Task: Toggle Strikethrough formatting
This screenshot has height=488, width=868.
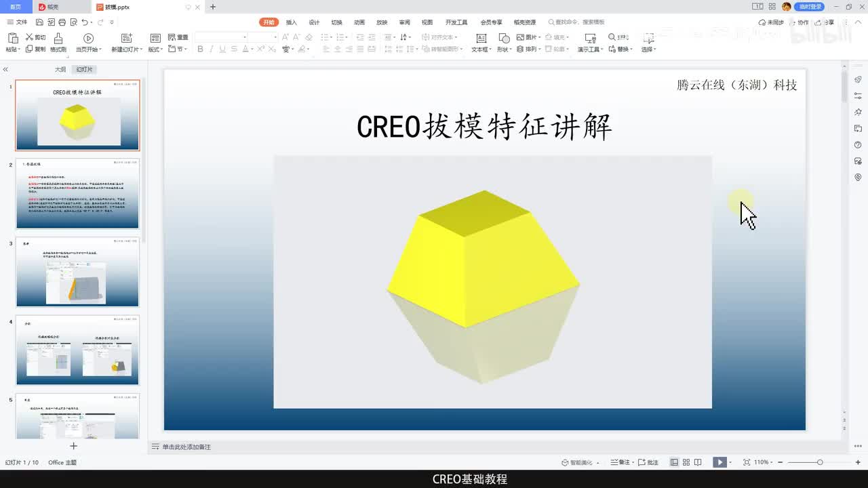Action: (234, 49)
